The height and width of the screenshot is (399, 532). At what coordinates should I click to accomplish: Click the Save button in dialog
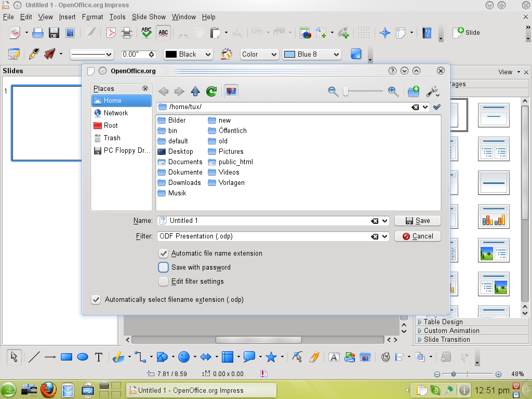click(x=417, y=221)
